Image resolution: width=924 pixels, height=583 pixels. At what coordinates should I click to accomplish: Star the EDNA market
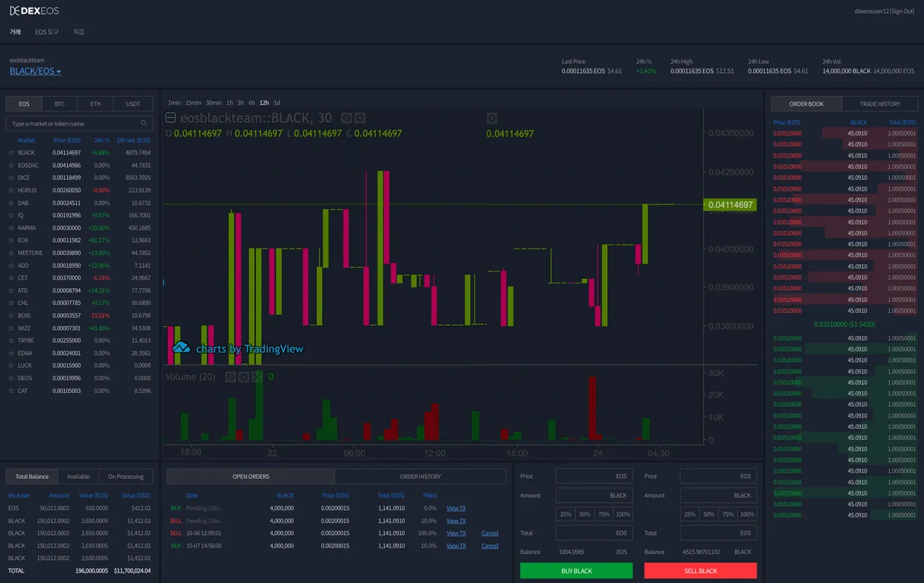click(11, 353)
